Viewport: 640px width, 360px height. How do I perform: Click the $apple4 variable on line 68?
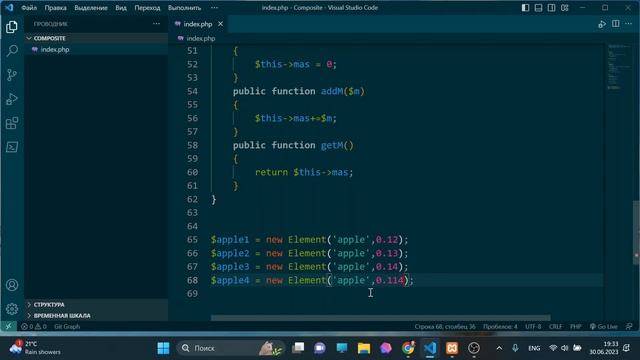[x=230, y=280]
